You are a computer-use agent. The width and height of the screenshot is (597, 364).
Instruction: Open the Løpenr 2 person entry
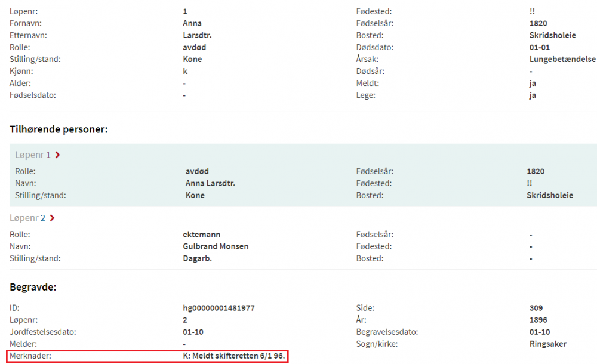point(27,218)
